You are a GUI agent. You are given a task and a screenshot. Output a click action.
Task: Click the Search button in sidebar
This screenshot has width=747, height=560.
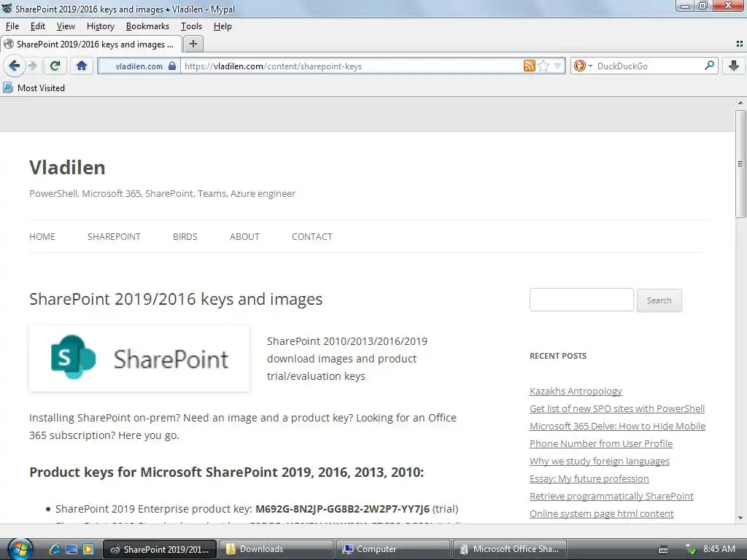[659, 300]
